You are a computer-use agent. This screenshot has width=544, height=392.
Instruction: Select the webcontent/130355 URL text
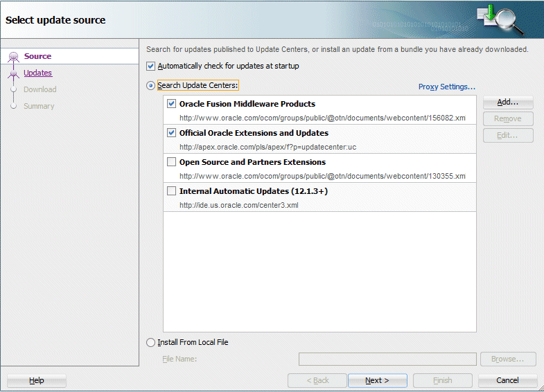pos(322,176)
